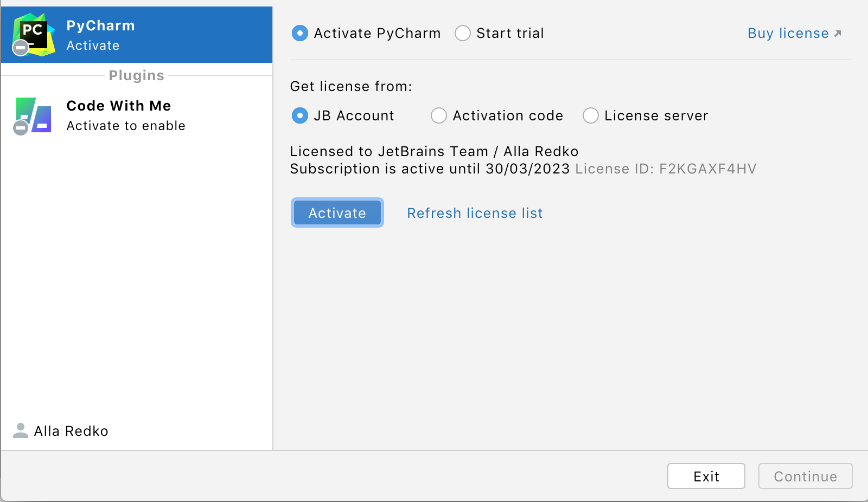This screenshot has width=868, height=502.
Task: Click the Continue button
Action: click(x=805, y=476)
